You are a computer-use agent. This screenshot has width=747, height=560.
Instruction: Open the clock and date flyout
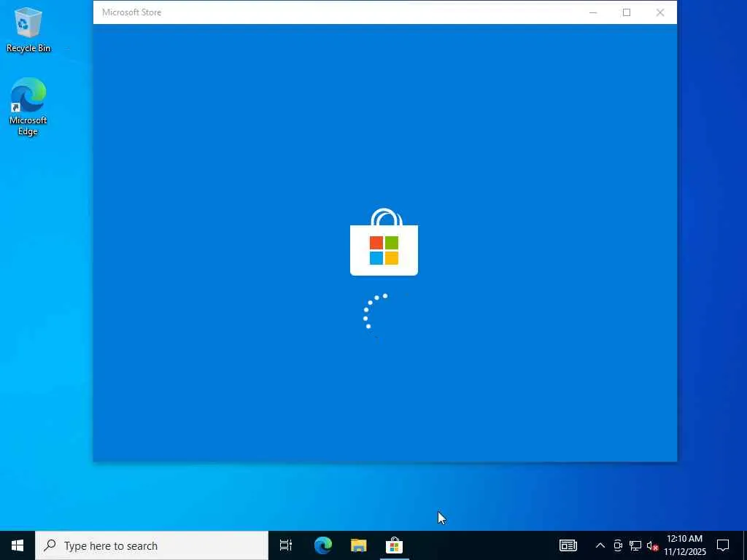(685, 545)
